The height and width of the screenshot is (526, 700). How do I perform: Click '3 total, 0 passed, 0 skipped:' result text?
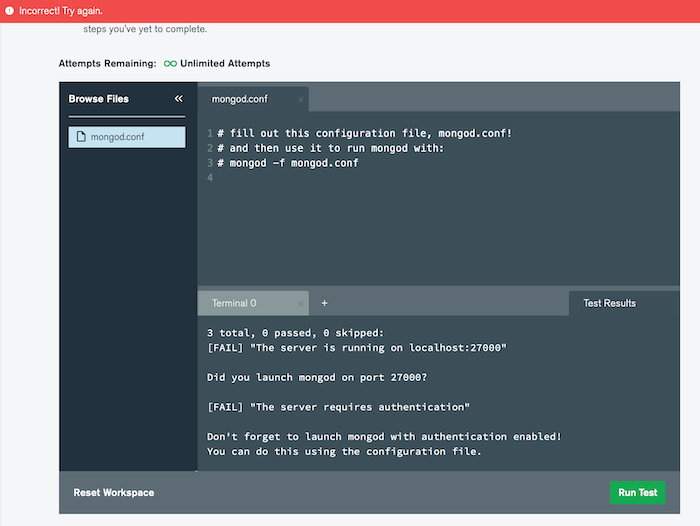click(295, 333)
